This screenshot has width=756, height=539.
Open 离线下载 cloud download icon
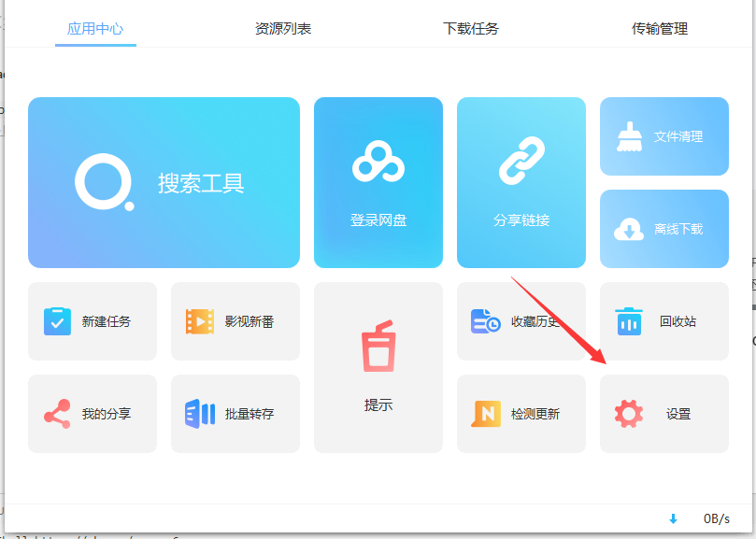(x=629, y=229)
